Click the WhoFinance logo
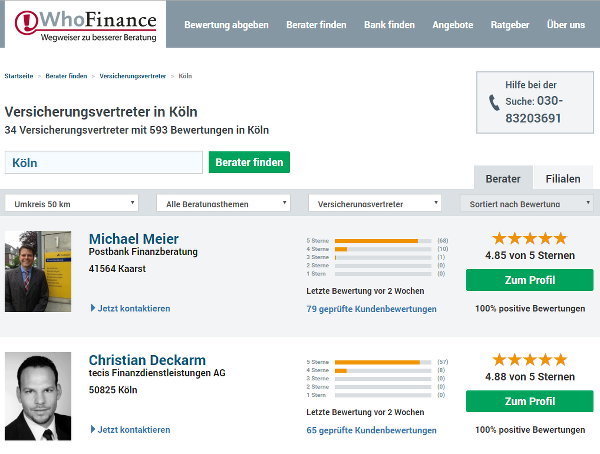The image size is (600, 454). tap(85, 25)
